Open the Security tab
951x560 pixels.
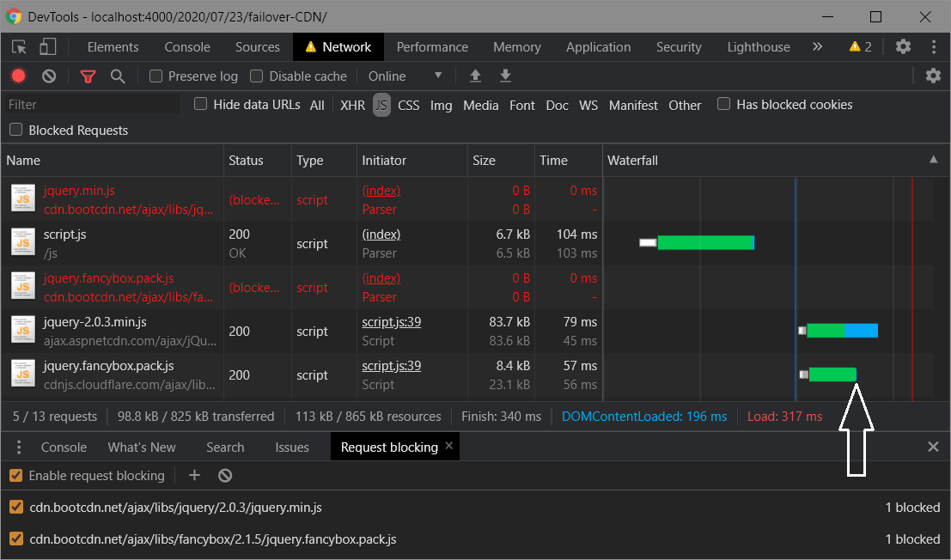pyautogui.click(x=679, y=47)
